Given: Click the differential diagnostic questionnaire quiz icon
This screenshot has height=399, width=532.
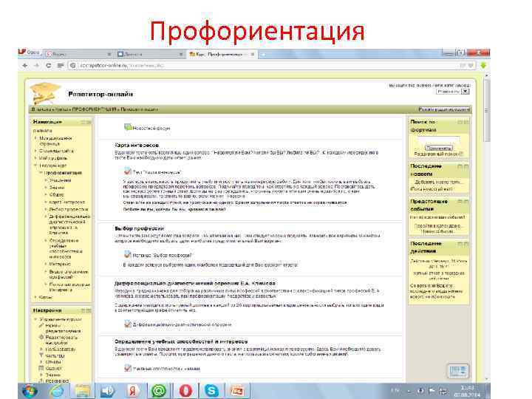Looking at the screenshot, I should [x=128, y=324].
